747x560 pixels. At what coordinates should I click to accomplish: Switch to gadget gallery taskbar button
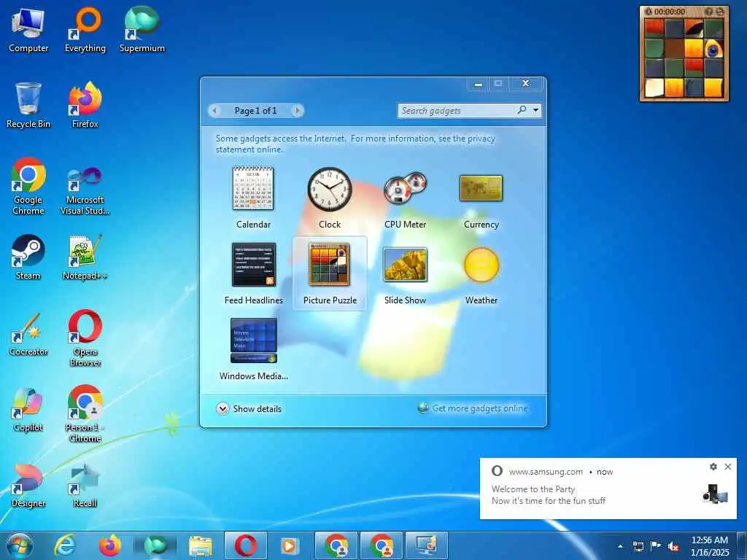click(x=426, y=545)
